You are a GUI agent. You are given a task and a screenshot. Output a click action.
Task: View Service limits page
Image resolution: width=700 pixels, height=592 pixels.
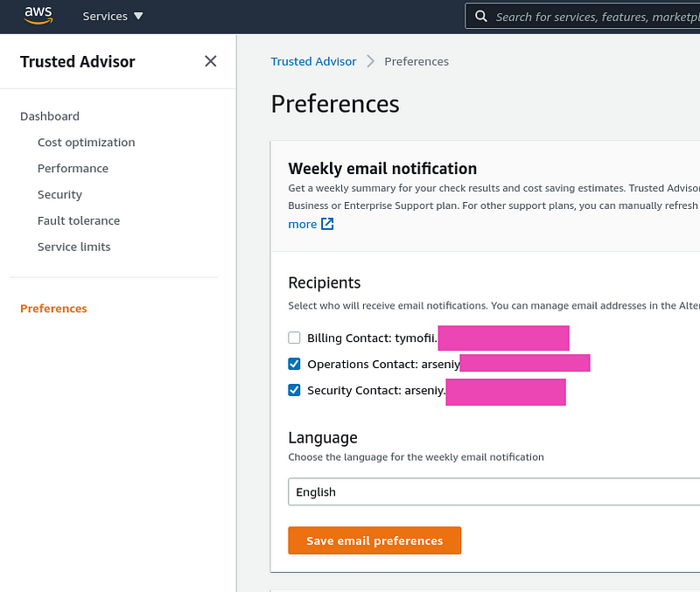[x=74, y=247]
